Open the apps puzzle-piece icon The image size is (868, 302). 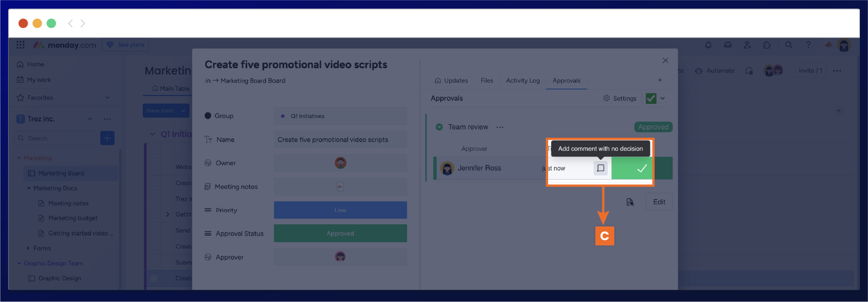(767, 45)
